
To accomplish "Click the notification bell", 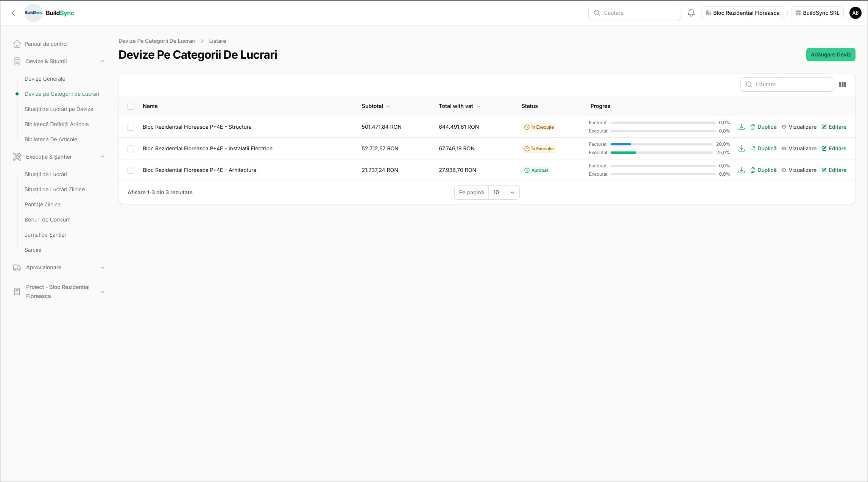I will [691, 12].
